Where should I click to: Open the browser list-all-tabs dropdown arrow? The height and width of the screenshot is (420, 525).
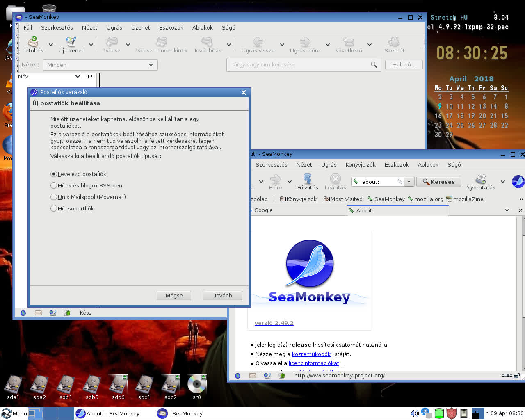click(507, 210)
